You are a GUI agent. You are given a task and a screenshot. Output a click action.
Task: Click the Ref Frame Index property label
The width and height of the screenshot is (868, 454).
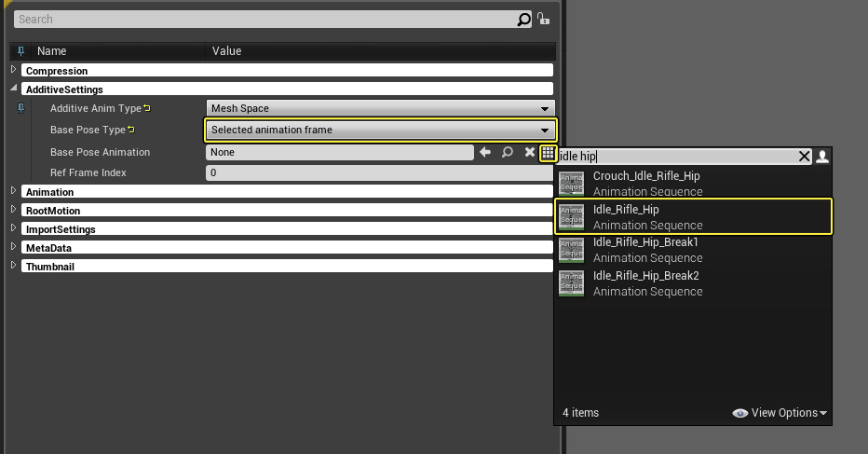(x=88, y=172)
